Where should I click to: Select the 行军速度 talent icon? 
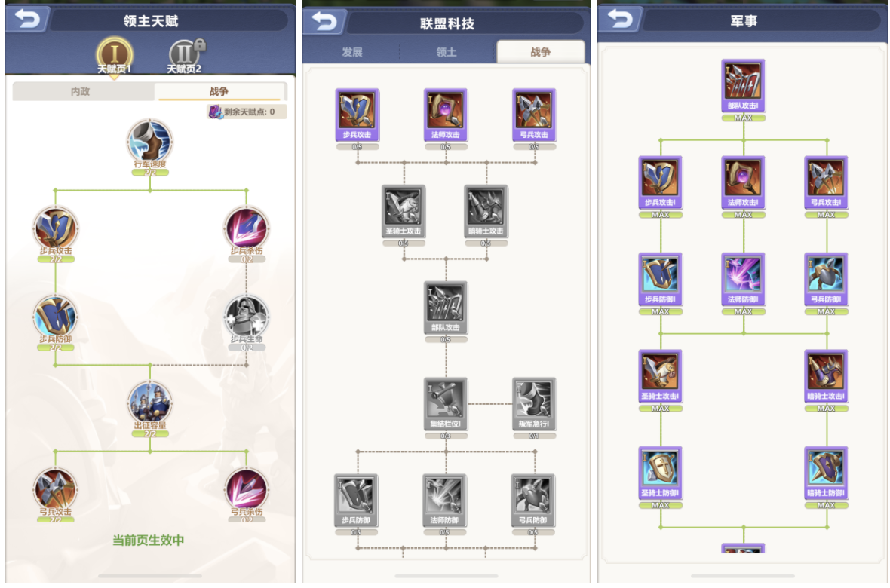click(x=150, y=141)
